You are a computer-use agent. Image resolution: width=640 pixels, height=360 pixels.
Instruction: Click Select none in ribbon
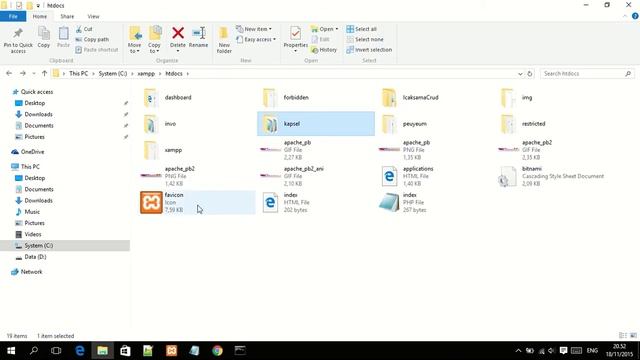click(365, 40)
